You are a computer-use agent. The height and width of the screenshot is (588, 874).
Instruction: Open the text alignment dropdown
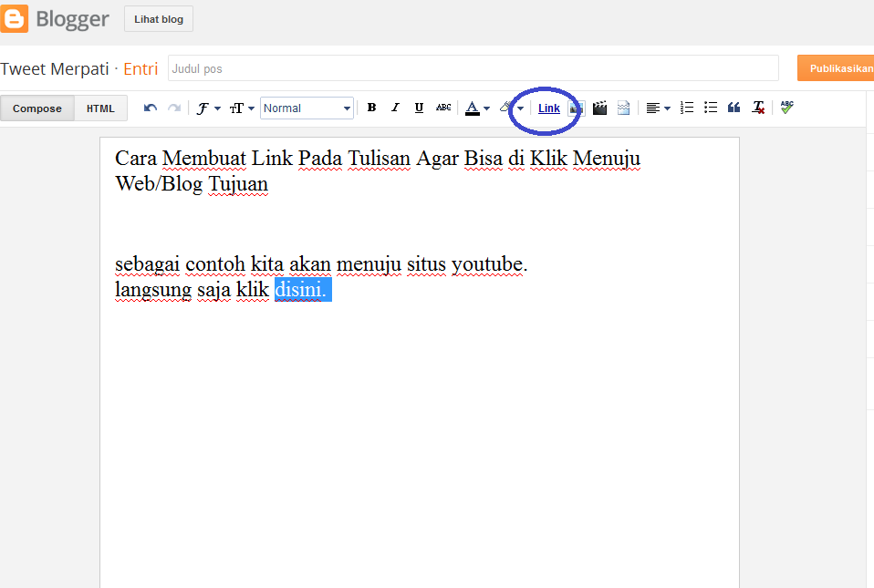(x=656, y=108)
